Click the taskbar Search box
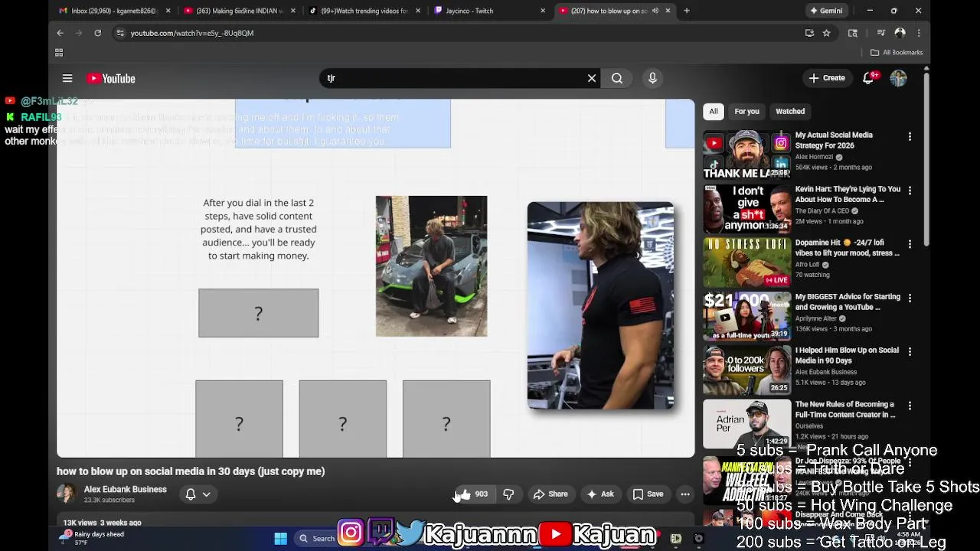980x551 pixels. [317, 538]
